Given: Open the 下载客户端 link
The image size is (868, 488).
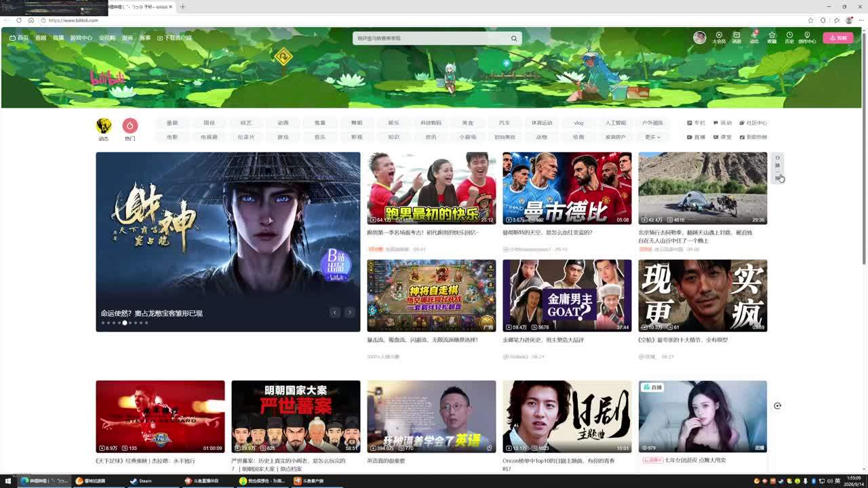Looking at the screenshot, I should [174, 38].
